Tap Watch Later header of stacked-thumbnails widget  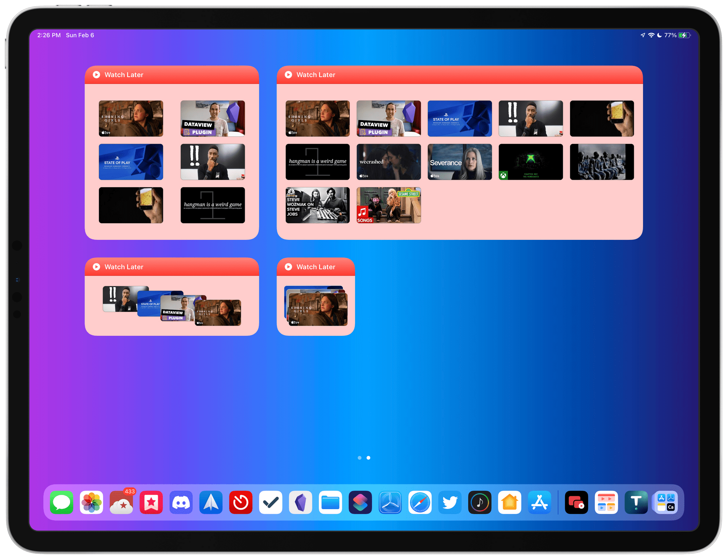172,267
